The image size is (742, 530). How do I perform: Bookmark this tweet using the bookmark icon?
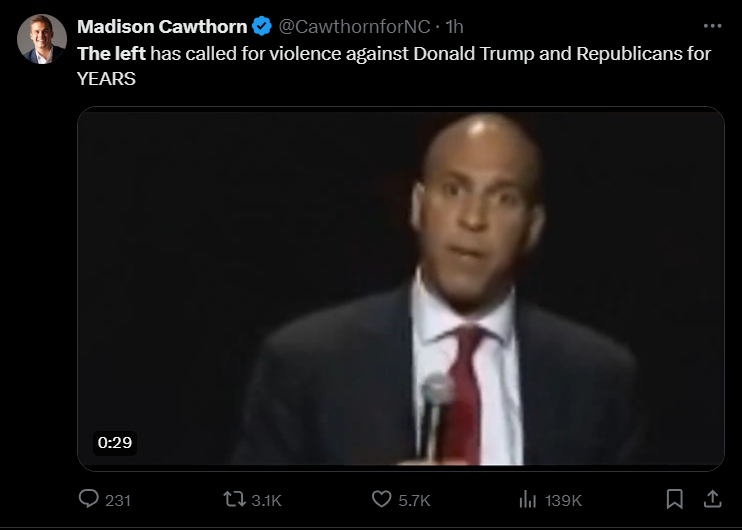tap(674, 499)
